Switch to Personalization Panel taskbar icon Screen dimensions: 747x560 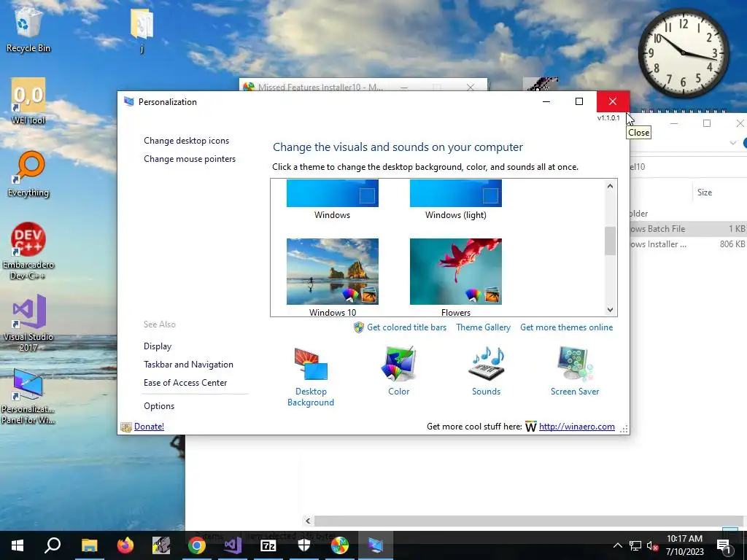pyautogui.click(x=376, y=545)
